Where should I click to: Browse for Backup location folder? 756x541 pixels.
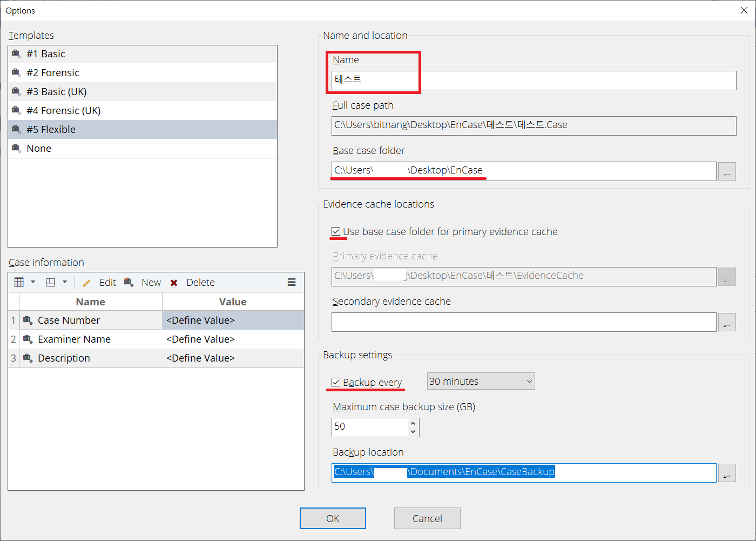(727, 473)
